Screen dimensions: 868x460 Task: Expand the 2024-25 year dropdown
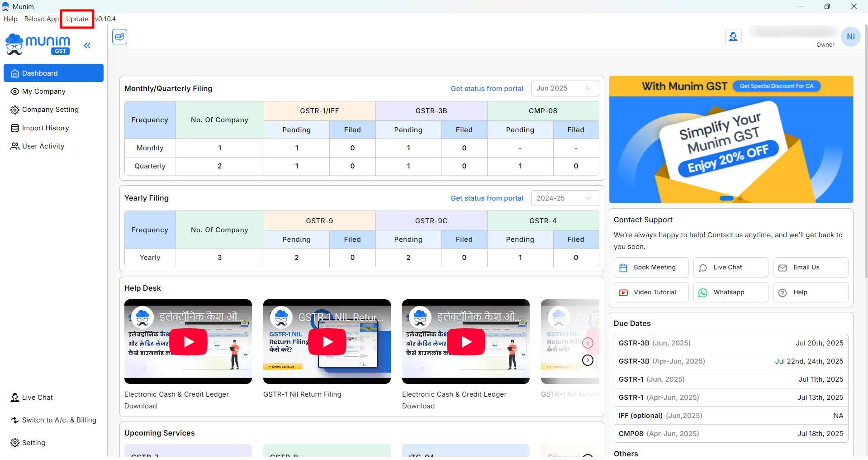(565, 198)
